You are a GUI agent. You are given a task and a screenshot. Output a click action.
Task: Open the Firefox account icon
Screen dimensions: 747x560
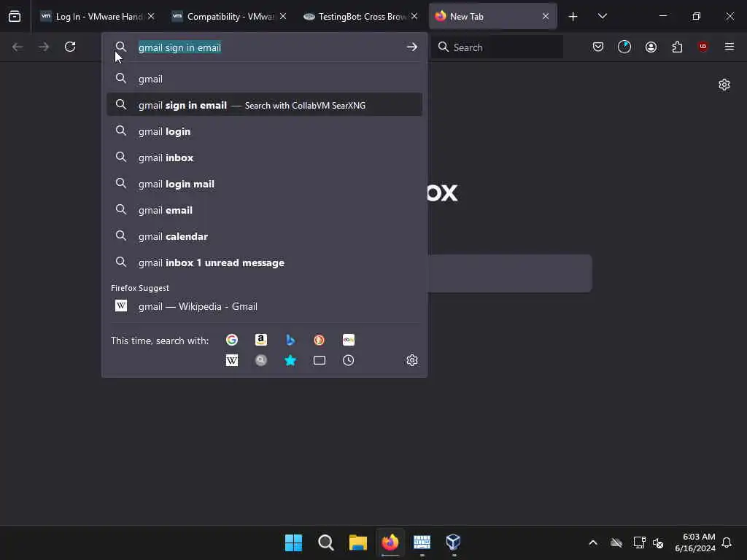tap(651, 47)
